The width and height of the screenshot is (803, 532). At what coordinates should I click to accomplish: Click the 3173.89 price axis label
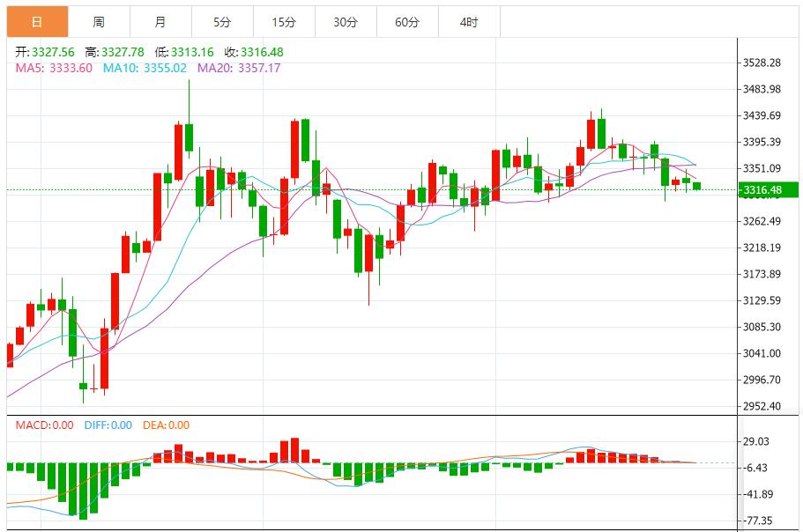pos(762,274)
